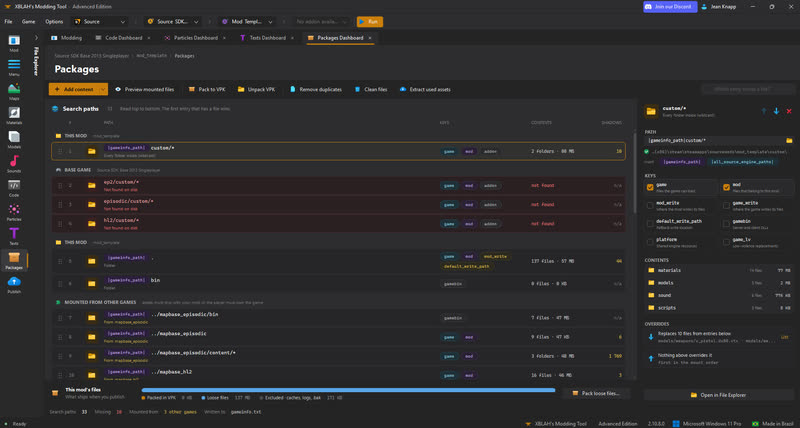The height and width of the screenshot is (428, 800).
Task: Open the Mod Template dropdown
Action: (247, 21)
